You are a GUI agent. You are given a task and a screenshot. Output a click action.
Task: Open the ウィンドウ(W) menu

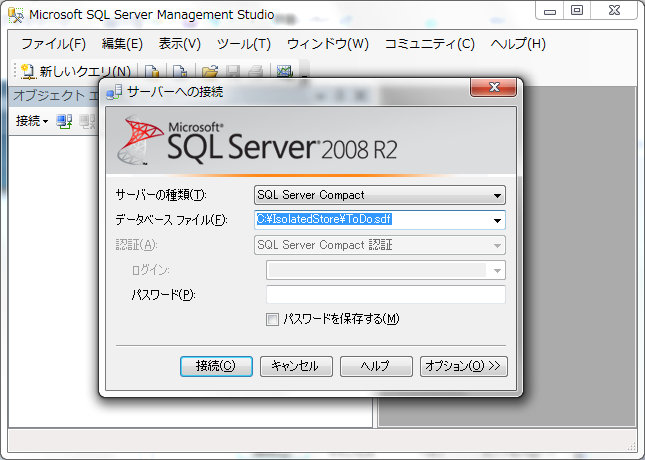click(328, 44)
